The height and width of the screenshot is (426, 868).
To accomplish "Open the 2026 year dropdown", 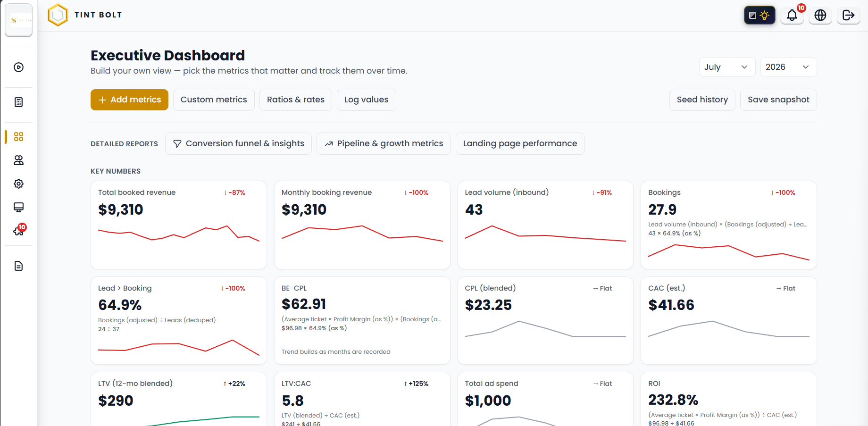I will point(788,67).
